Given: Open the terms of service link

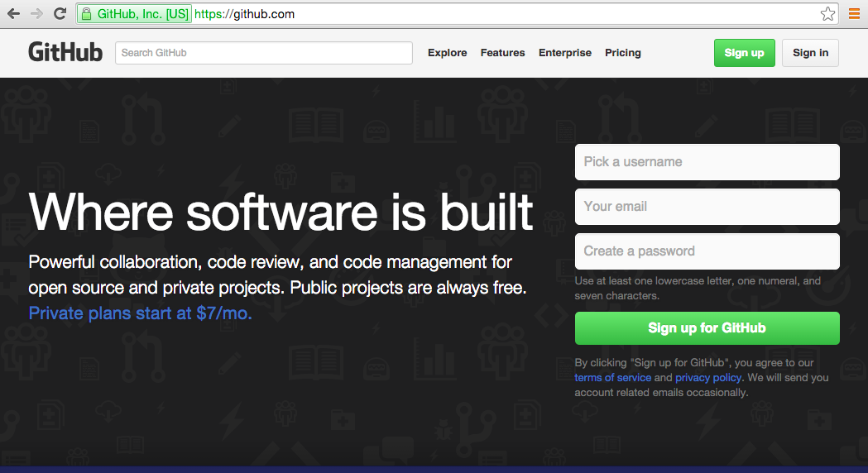Looking at the screenshot, I should pyautogui.click(x=613, y=377).
